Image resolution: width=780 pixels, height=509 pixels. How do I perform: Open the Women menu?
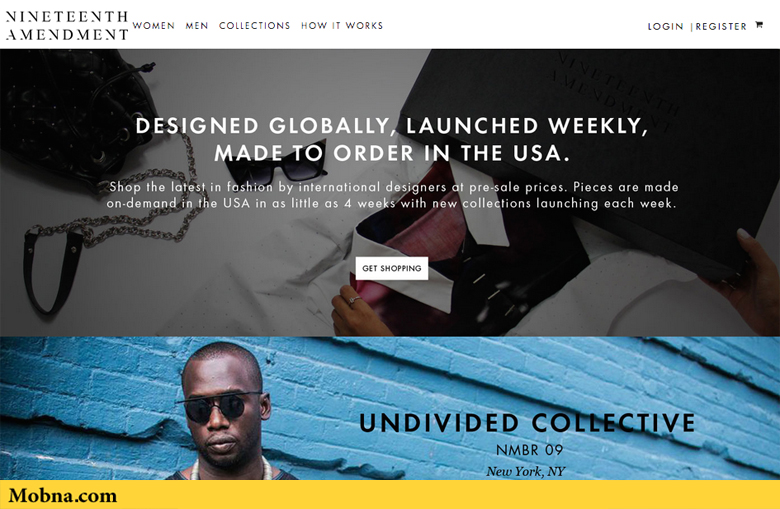(x=154, y=25)
